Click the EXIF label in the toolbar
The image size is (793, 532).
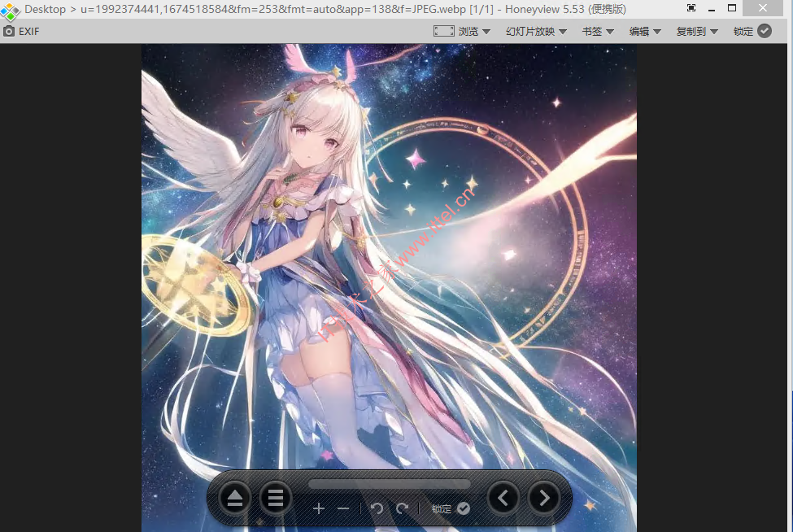(28, 32)
